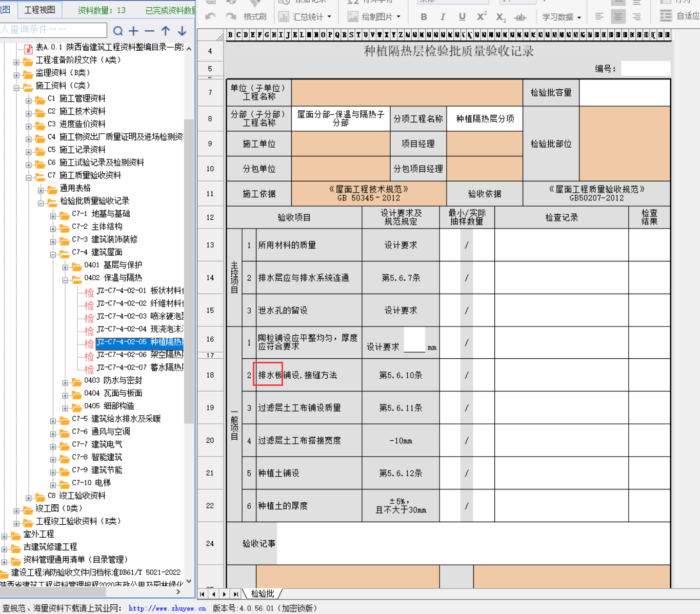Apply subscript X₂ formatting
The image size is (700, 614).
pos(501,17)
